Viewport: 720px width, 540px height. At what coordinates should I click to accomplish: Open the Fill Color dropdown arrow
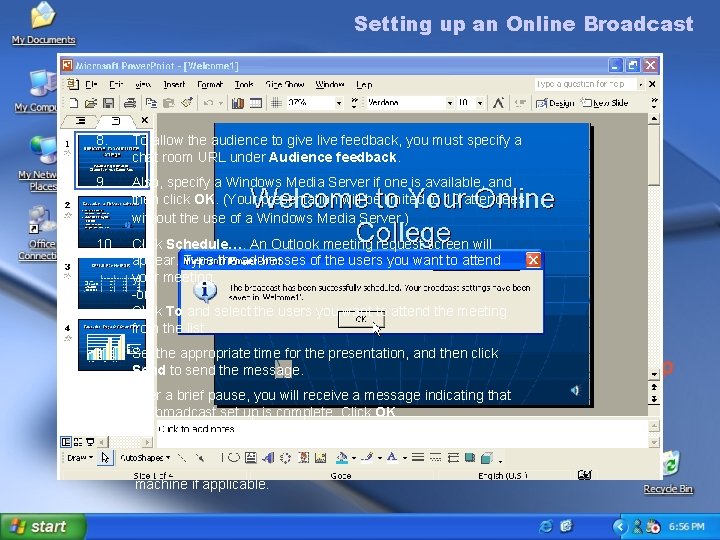pos(354,458)
